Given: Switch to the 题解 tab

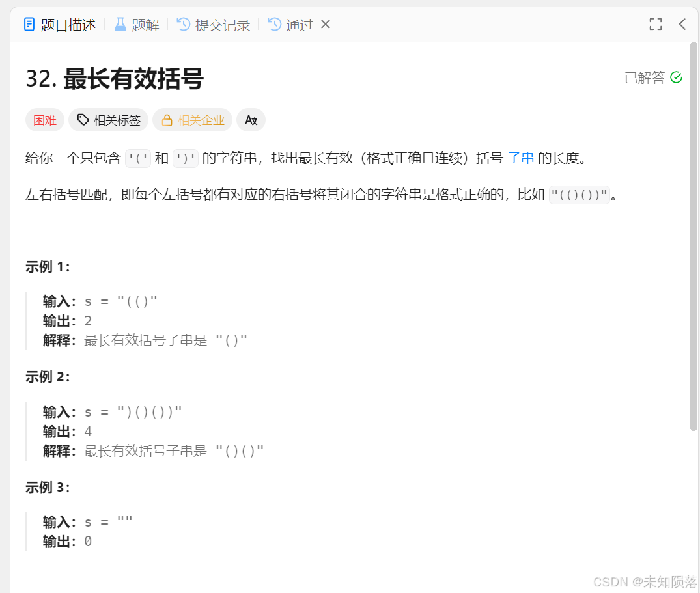Looking at the screenshot, I should 137,25.
